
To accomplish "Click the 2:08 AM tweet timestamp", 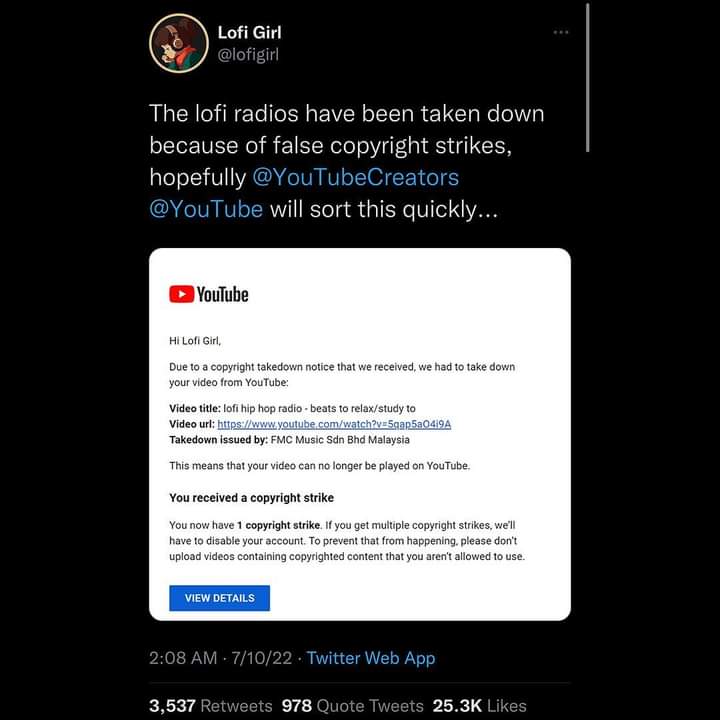I will coord(183,658).
